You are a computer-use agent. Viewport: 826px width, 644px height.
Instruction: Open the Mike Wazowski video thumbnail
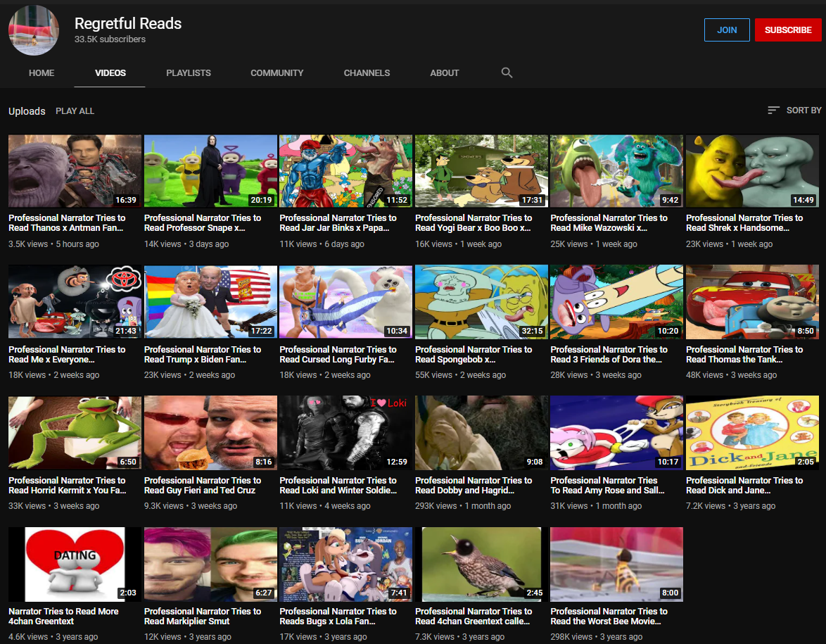pos(617,171)
